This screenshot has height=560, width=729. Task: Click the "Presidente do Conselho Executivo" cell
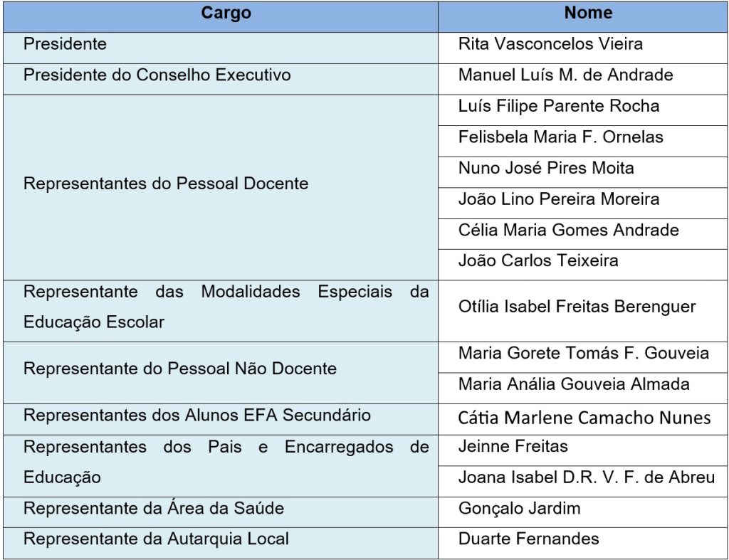point(157,75)
